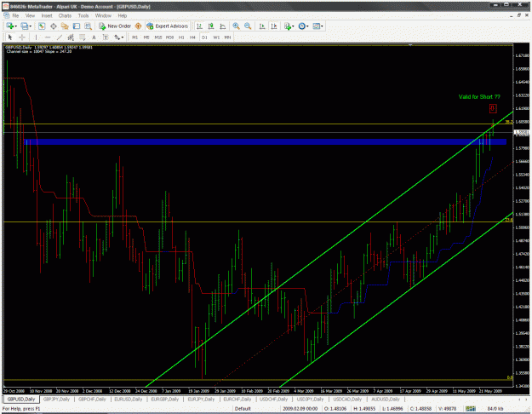The image size is (532, 414).
Task: Toggle Expert Advisors on or off
Action: 168,26
